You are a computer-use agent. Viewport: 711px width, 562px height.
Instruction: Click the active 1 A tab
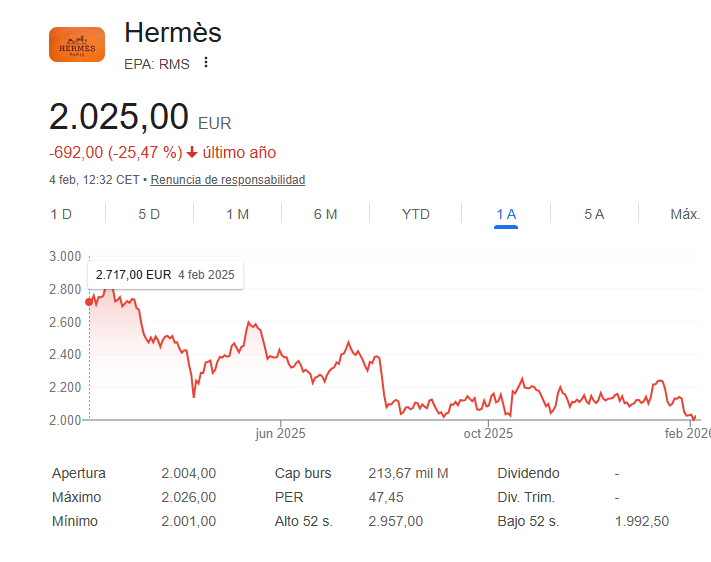pos(506,214)
